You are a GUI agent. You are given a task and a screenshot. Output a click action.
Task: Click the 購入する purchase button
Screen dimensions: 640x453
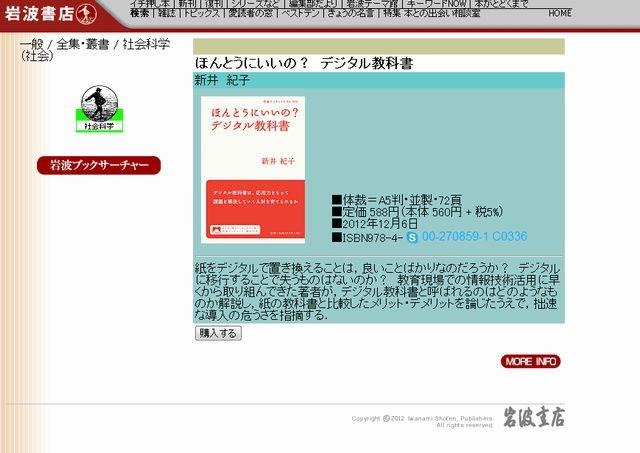[x=218, y=333]
